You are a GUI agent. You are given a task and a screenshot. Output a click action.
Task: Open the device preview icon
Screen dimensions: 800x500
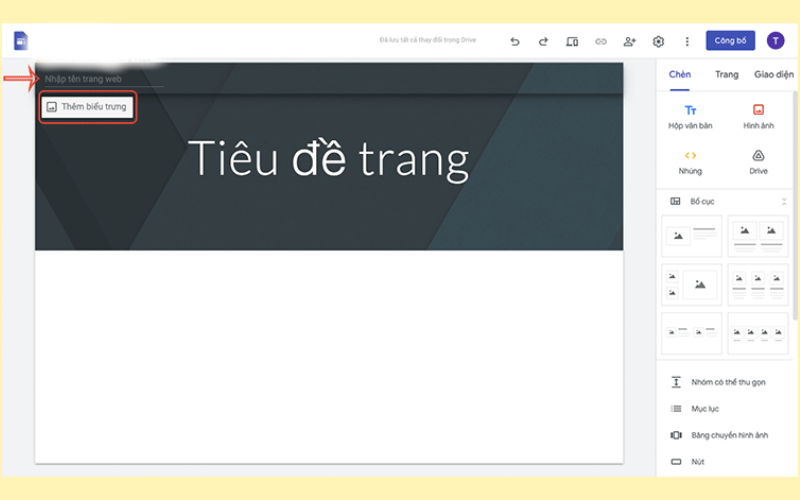pos(572,42)
